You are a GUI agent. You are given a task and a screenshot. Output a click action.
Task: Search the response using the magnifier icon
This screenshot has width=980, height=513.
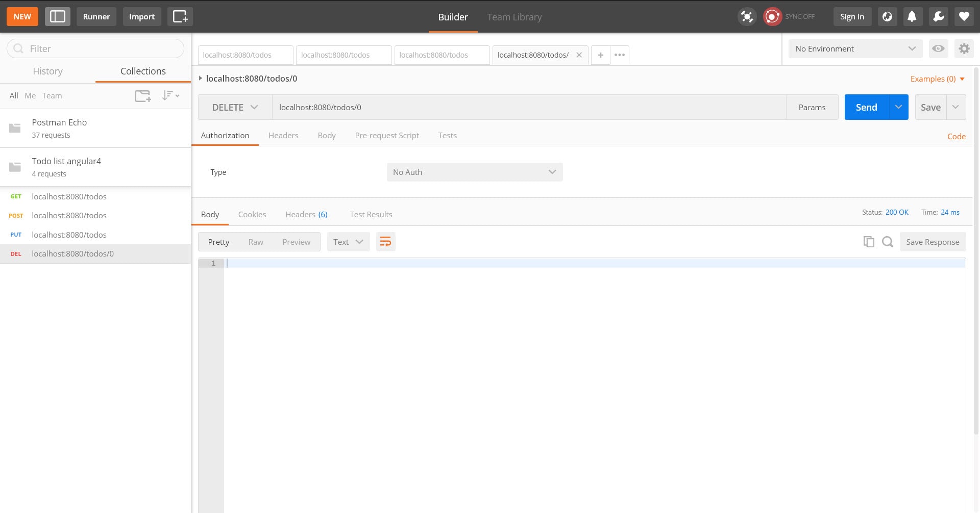[887, 241]
